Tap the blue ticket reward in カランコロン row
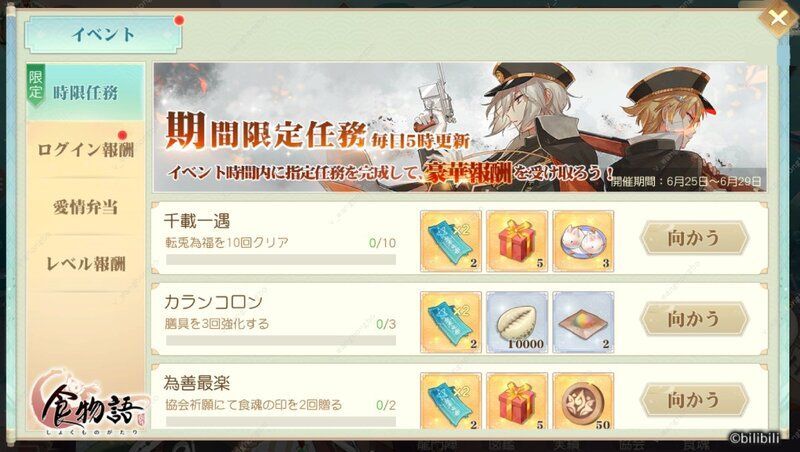 click(x=451, y=322)
